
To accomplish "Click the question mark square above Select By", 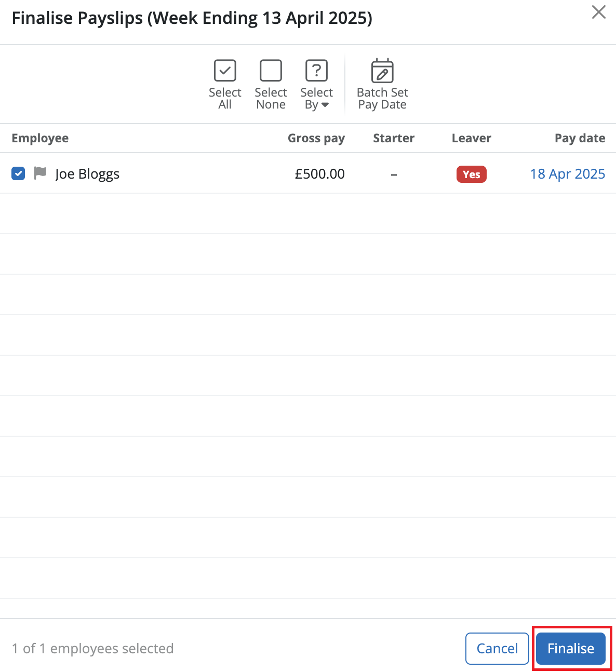I will tap(316, 71).
